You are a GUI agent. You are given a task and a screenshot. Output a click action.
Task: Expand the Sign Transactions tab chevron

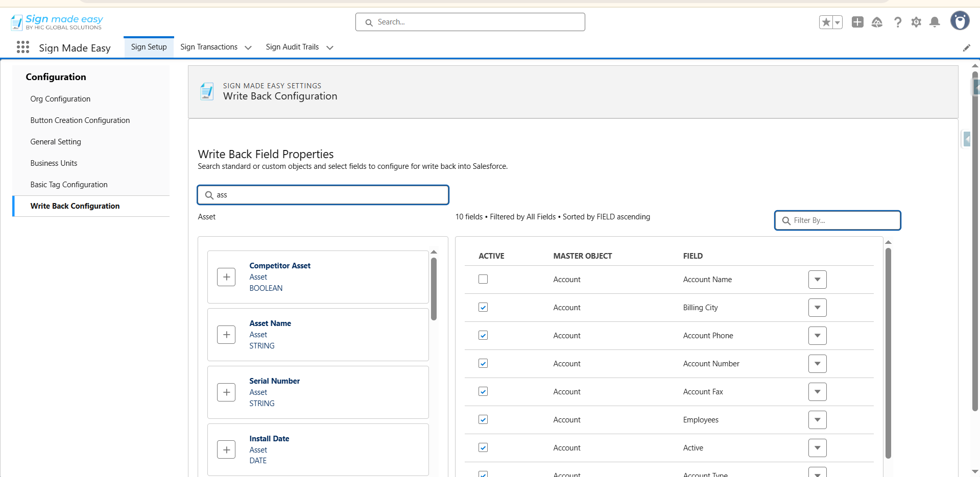pos(248,47)
